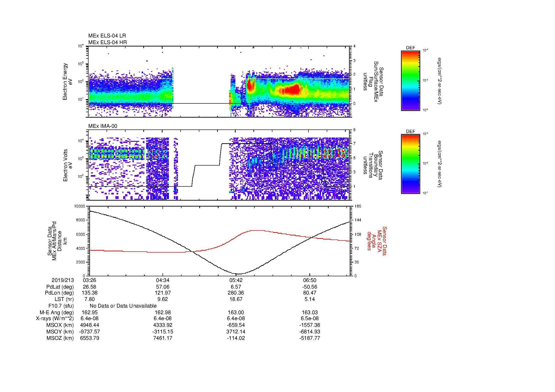Click the 'Electron Volts eV' axis label
Viewport: 555px width, 392px height.
pos(68,166)
